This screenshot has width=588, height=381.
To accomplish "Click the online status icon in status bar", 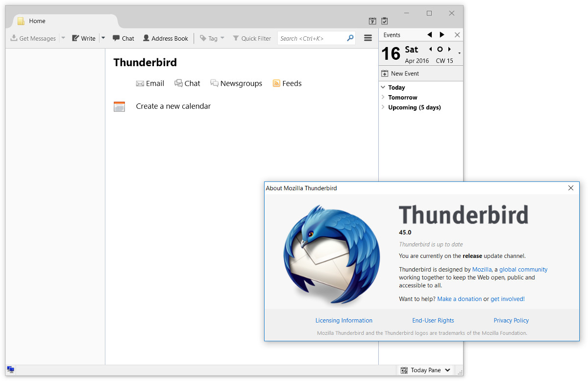I will [11, 370].
